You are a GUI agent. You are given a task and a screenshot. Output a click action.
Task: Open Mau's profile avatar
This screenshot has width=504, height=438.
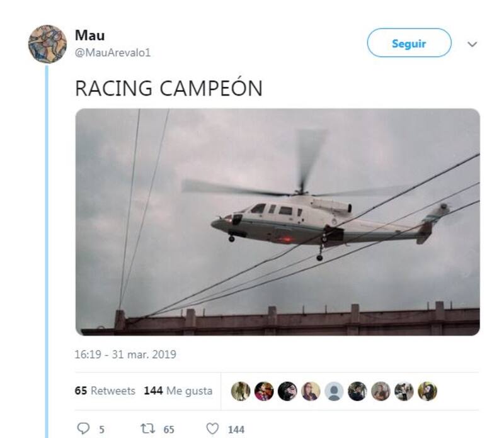pyautogui.click(x=47, y=44)
